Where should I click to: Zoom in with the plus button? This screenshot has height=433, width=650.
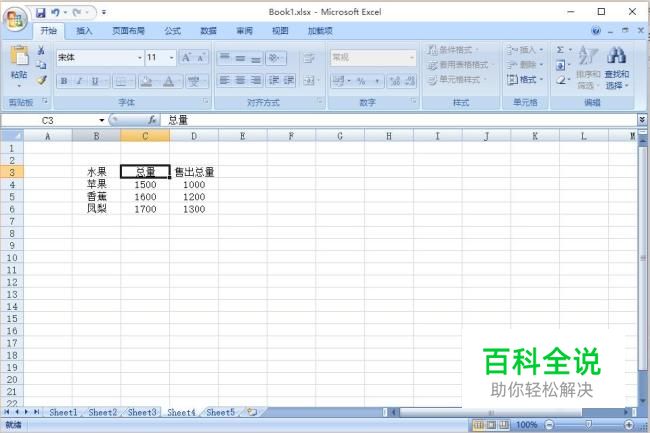[x=629, y=425]
